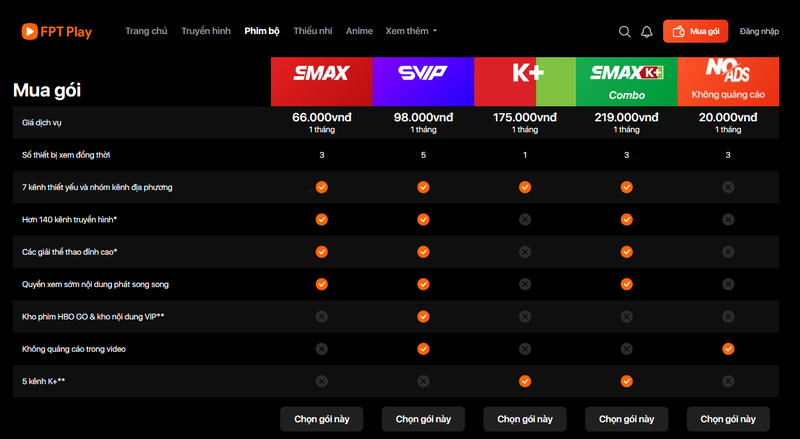This screenshot has height=439, width=800.
Task: Click K+ checkmark for 5 kênh K+ row
Action: pos(525,381)
